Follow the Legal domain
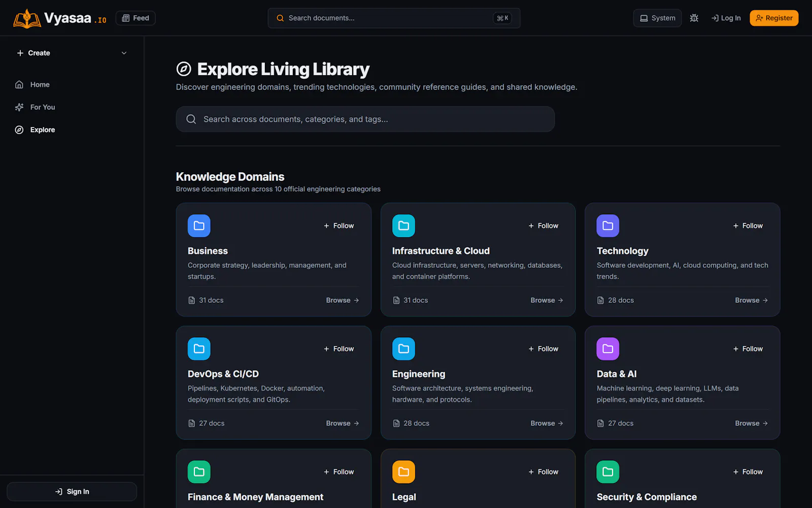 click(544, 472)
